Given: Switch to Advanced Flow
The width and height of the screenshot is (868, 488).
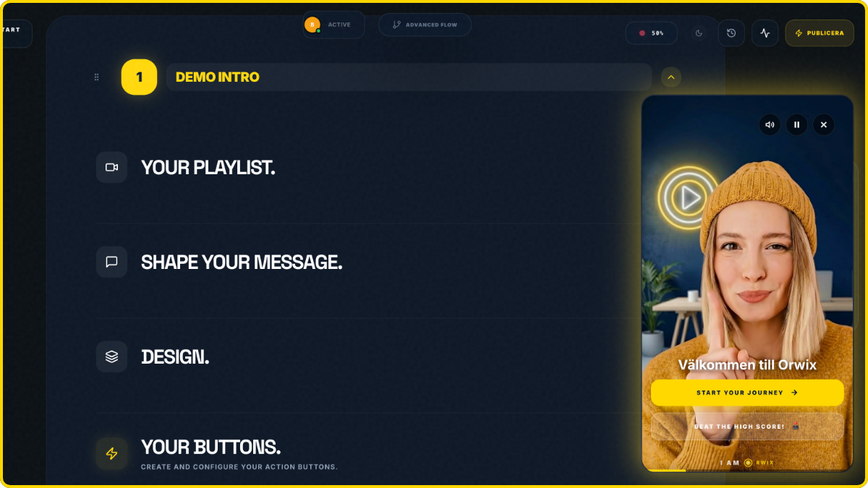Looking at the screenshot, I should tap(425, 25).
